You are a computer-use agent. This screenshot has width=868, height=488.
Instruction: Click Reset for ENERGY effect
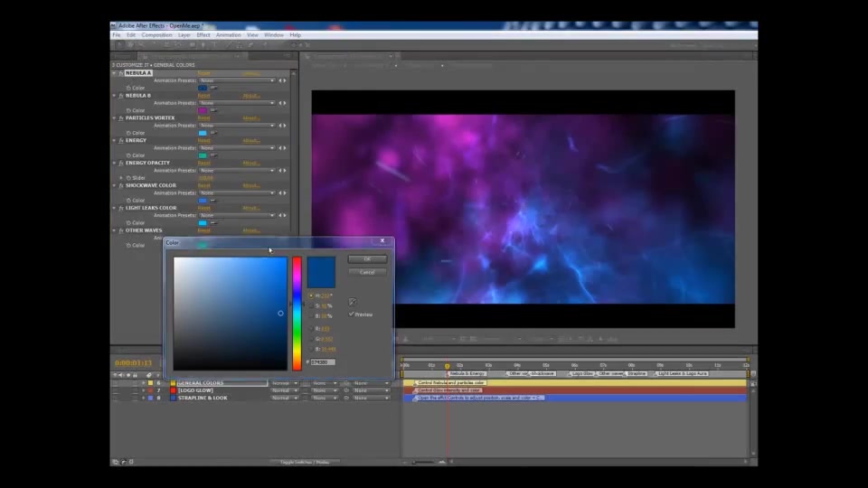(x=203, y=141)
